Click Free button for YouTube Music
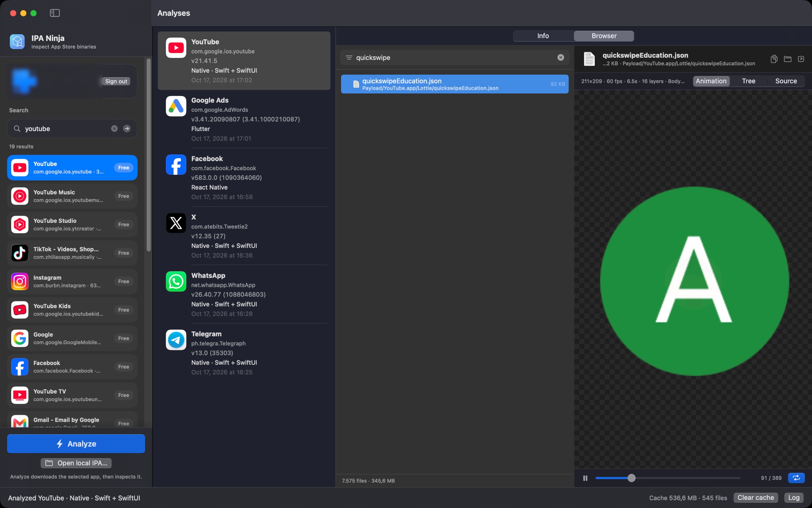Viewport: 812px width, 508px height. pyautogui.click(x=123, y=196)
